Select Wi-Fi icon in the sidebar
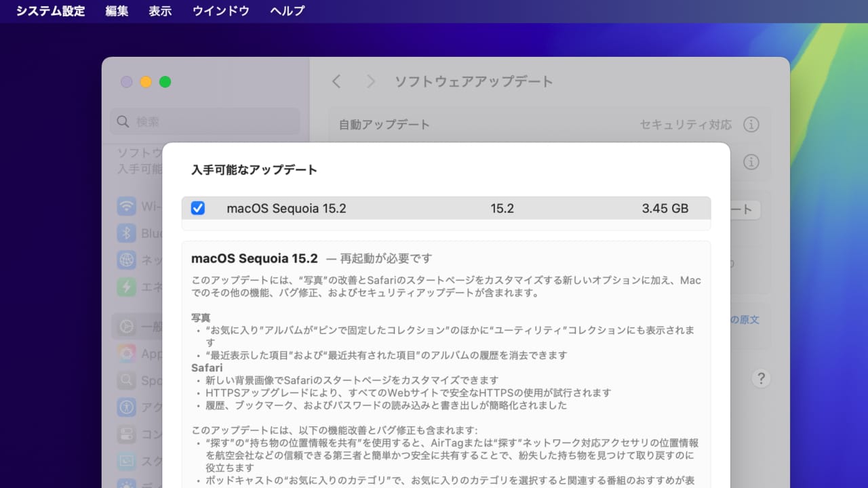The width and height of the screenshot is (868, 488). [x=126, y=206]
